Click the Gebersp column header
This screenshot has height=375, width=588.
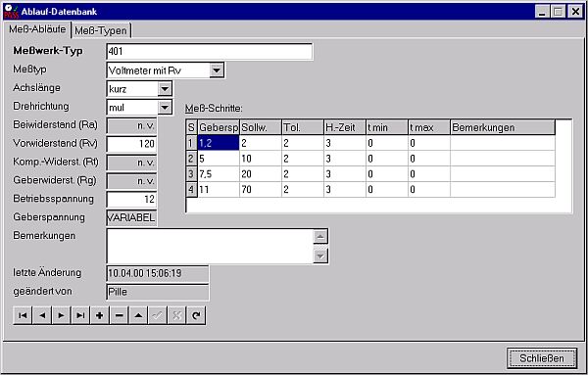pos(219,127)
